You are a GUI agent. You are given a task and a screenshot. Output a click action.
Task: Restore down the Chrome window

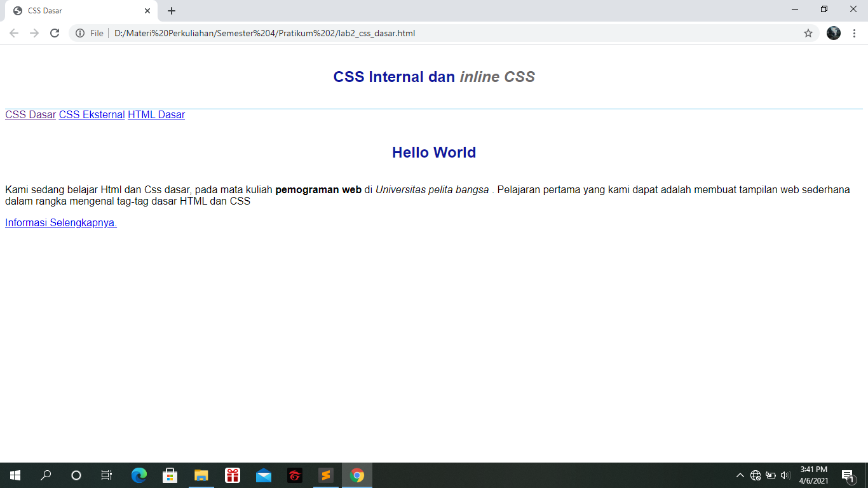(x=824, y=10)
